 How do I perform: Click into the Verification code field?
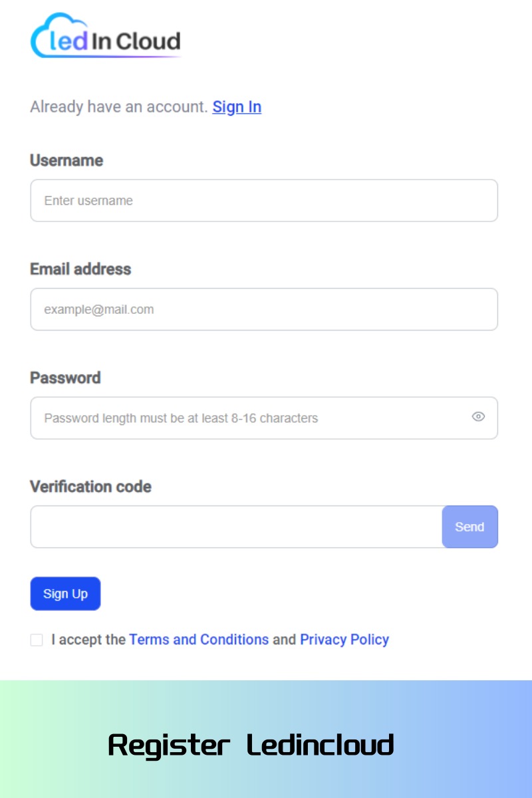click(x=236, y=527)
